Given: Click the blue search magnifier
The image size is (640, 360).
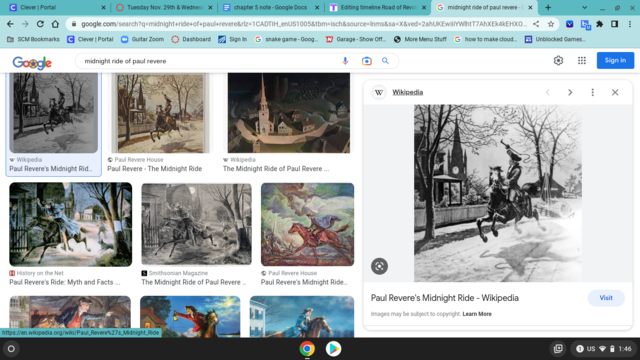Looking at the screenshot, I should coord(385,61).
